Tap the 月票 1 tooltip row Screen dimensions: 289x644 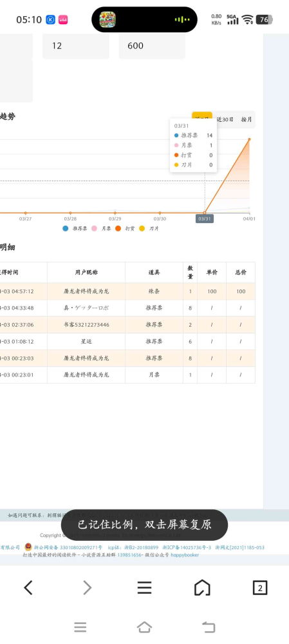193,145
